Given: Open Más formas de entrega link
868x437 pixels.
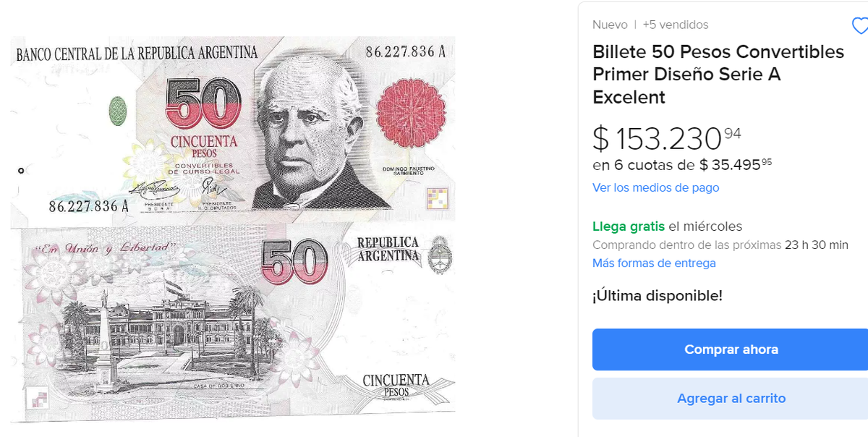Looking at the screenshot, I should click(654, 263).
